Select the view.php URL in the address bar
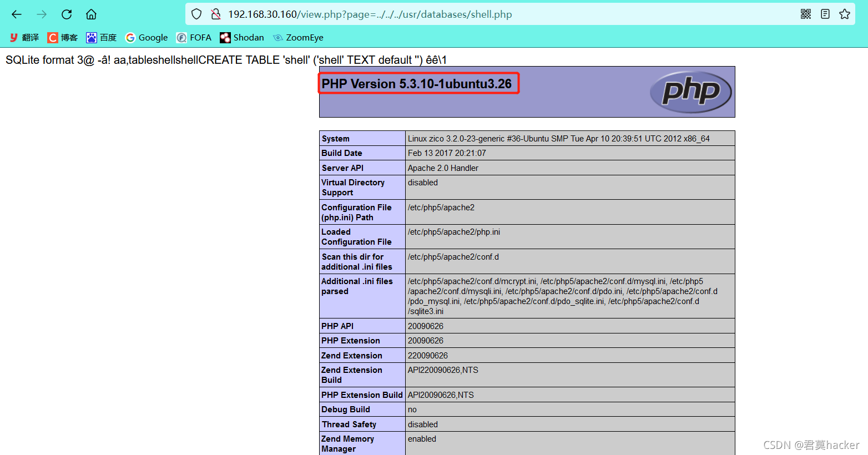Viewport: 868px width, 455px height. [x=370, y=14]
